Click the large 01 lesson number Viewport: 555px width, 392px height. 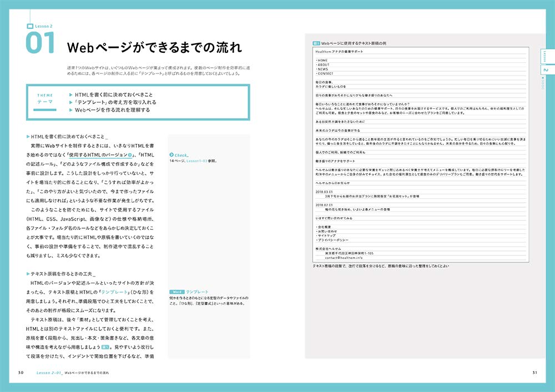(40, 43)
